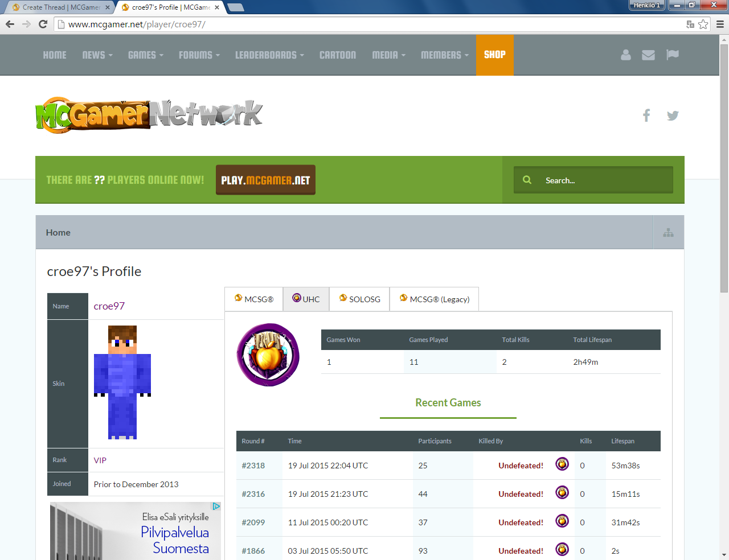This screenshot has width=729, height=560.
Task: Bookmark this page with the star icon
Action: 703,24
